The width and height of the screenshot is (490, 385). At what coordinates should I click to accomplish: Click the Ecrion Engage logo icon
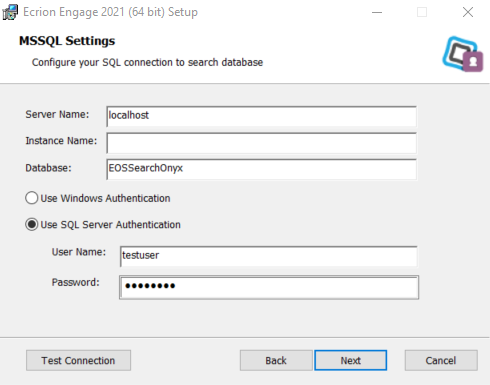pos(463,54)
